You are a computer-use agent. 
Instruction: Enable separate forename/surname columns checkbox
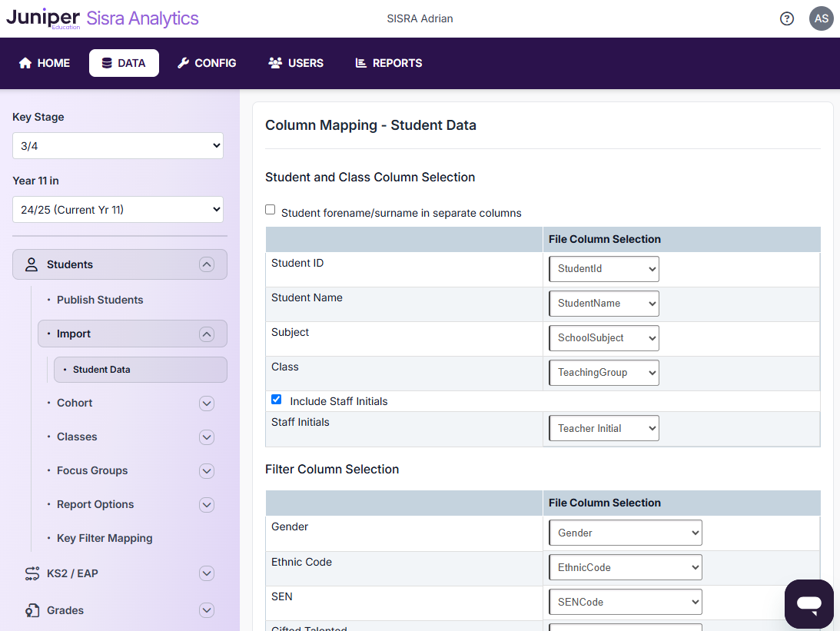coord(270,209)
